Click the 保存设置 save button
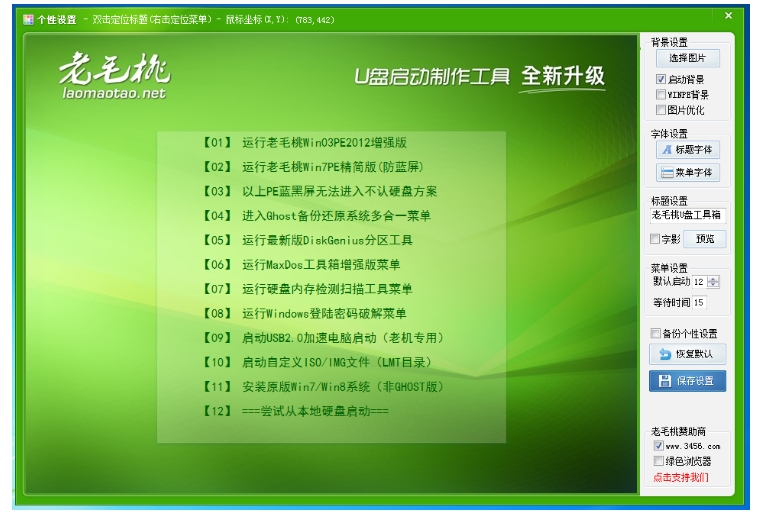This screenshot has width=760, height=521. point(687,381)
